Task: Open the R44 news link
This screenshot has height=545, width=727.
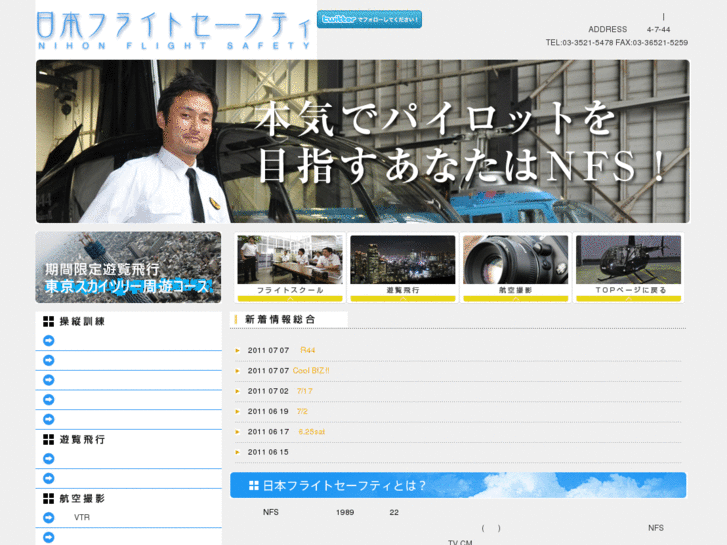Action: (307, 351)
